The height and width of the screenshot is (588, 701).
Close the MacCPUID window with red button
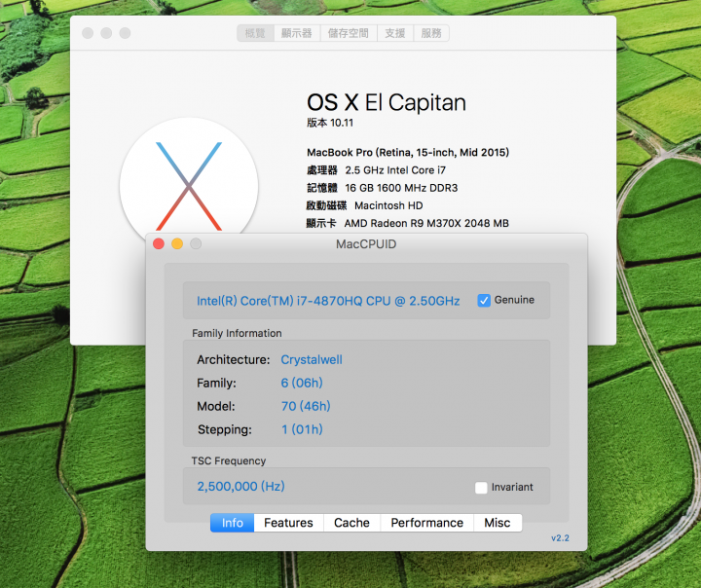(x=159, y=243)
